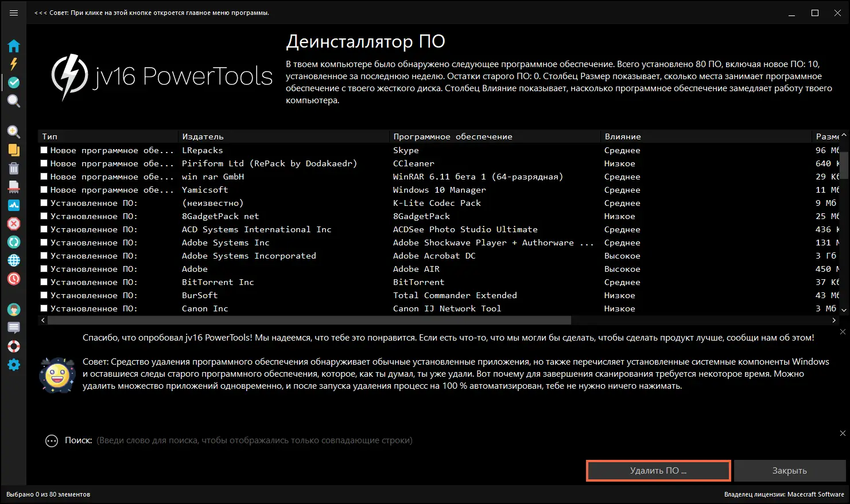Screen dimensions: 850x504
Task: Go to the Home sidebar icon
Action: click(14, 46)
